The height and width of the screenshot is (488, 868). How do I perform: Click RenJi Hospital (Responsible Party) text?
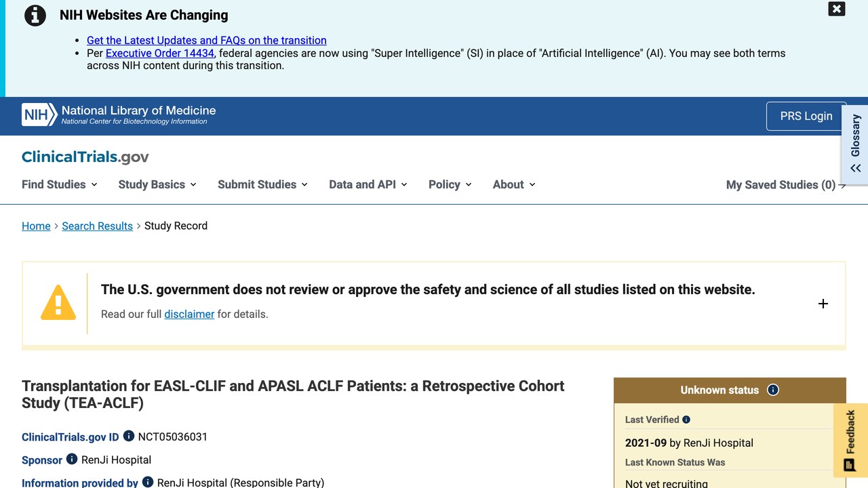pyautogui.click(x=241, y=483)
